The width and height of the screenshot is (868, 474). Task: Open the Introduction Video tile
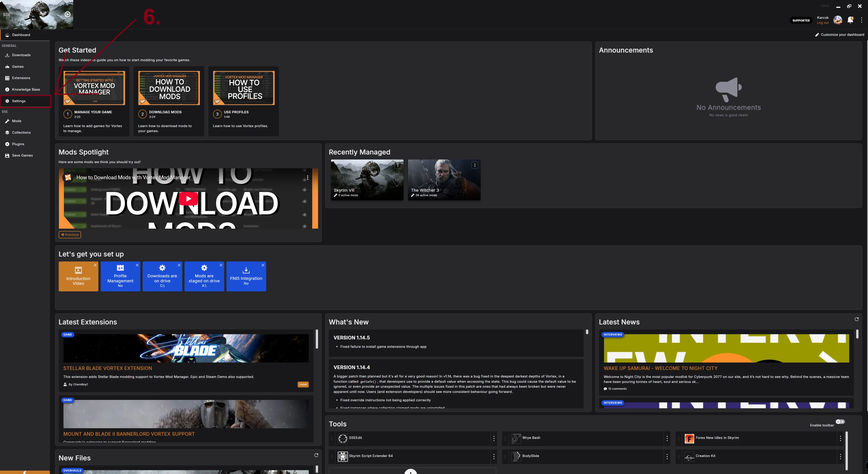78,276
